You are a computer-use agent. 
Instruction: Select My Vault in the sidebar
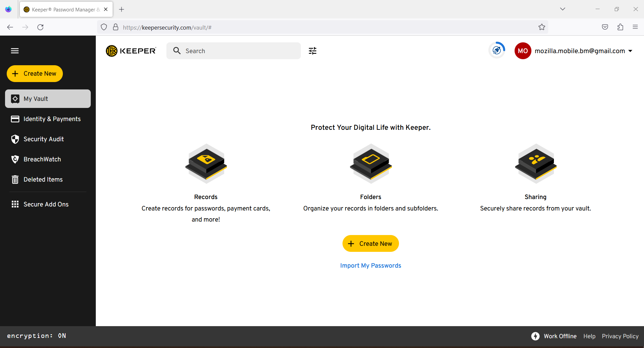35,99
